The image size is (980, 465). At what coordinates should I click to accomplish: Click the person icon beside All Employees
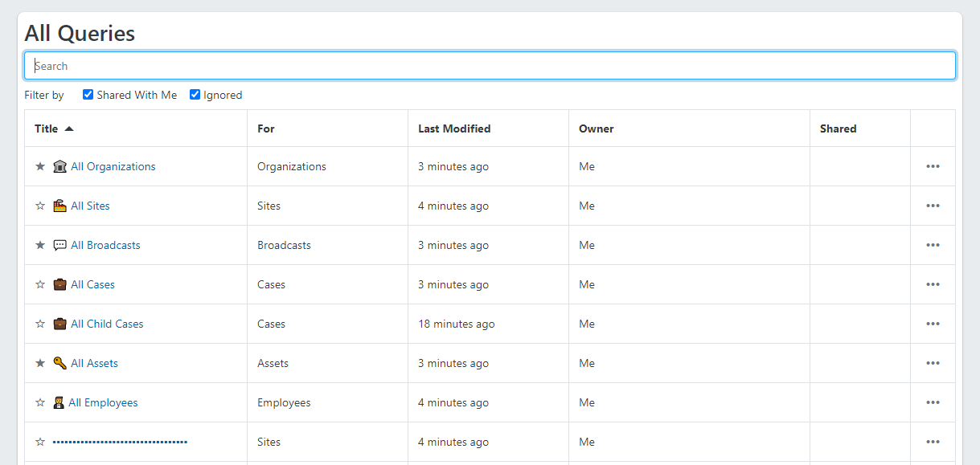[59, 402]
